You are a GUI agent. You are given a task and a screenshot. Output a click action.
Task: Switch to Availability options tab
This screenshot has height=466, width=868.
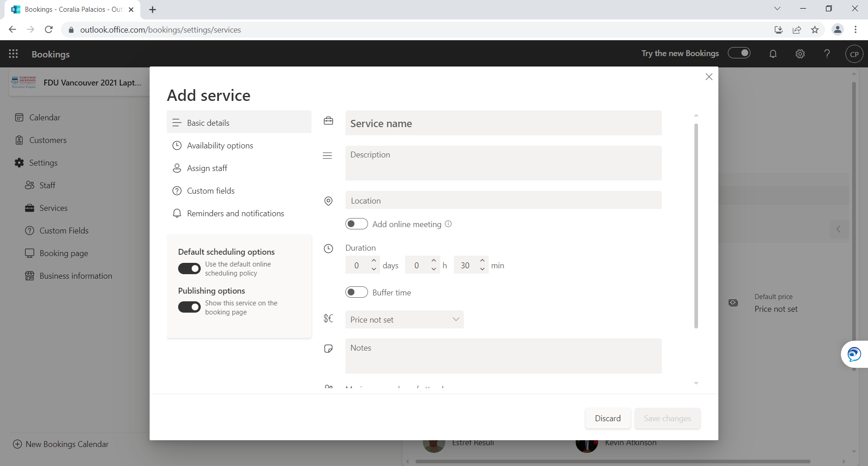point(220,146)
